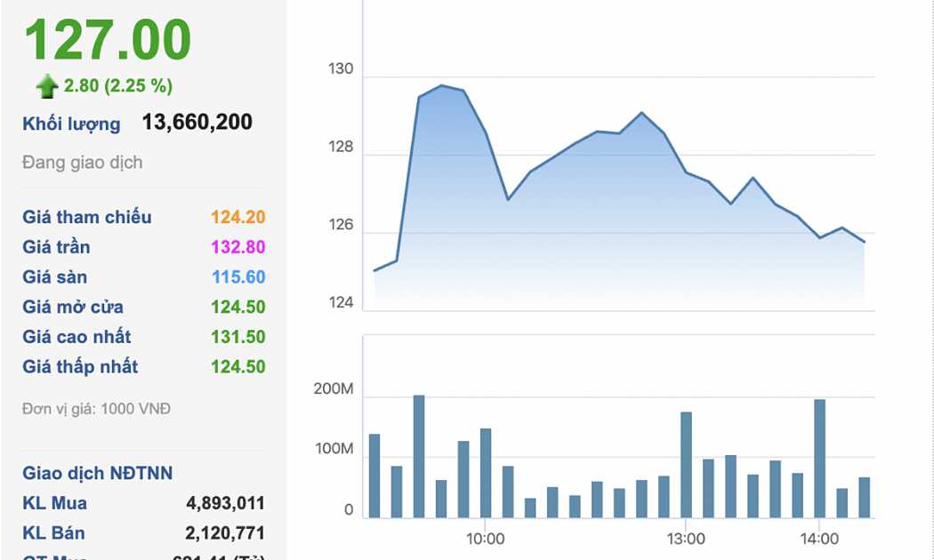The width and height of the screenshot is (934, 560).
Task: Click the green up arrow icon
Action: point(46,86)
